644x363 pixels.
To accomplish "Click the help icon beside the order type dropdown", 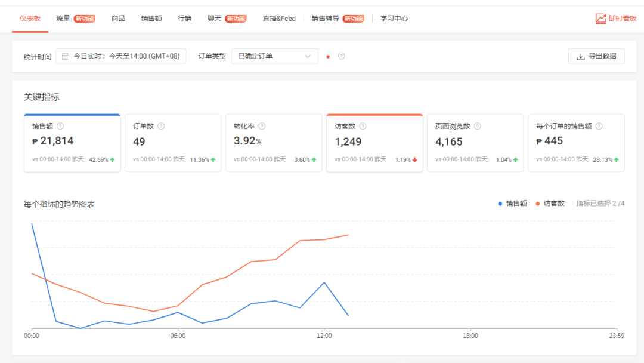I will click(341, 56).
